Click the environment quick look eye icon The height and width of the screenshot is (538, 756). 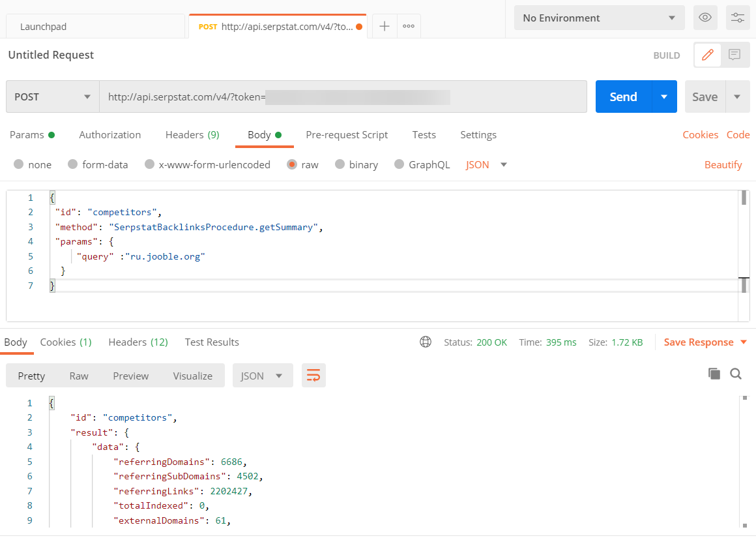point(705,18)
